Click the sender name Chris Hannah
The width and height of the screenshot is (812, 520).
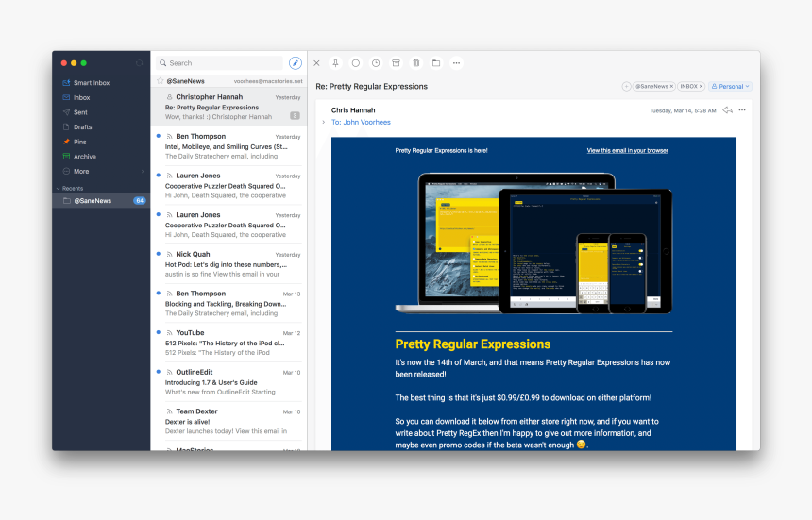point(353,110)
